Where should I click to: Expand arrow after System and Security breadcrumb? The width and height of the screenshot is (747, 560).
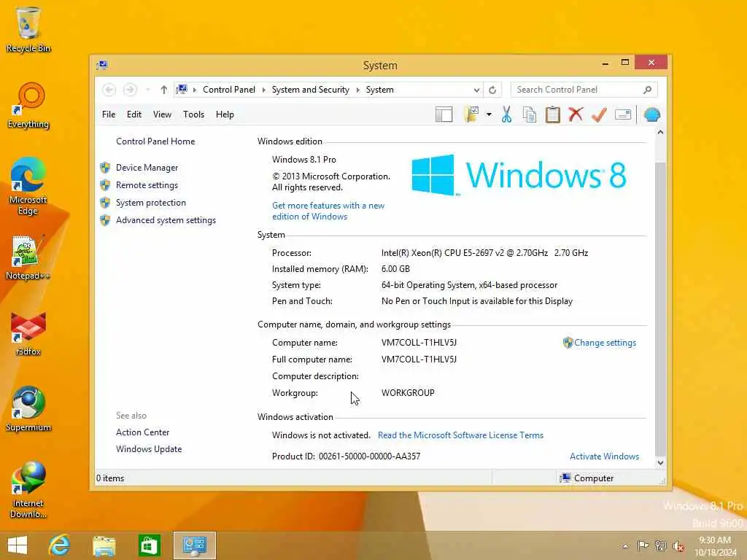point(357,90)
